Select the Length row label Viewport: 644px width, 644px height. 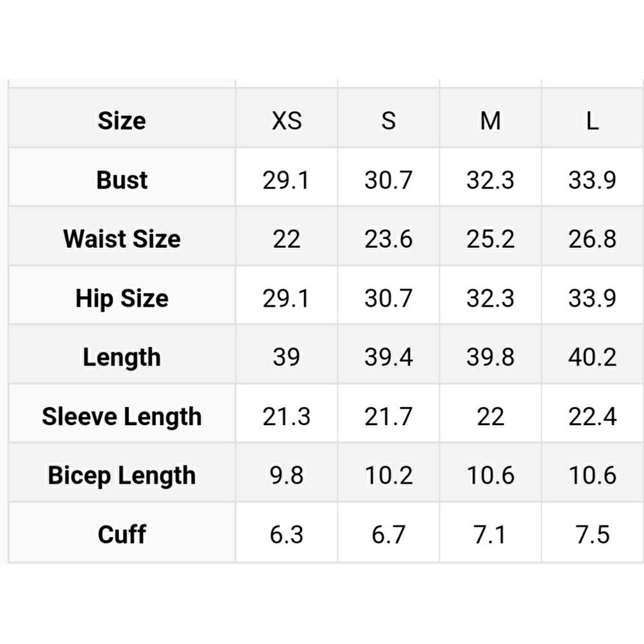(x=122, y=357)
